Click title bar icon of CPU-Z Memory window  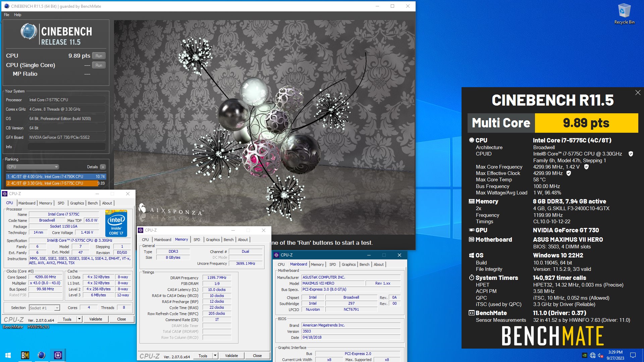point(141,230)
